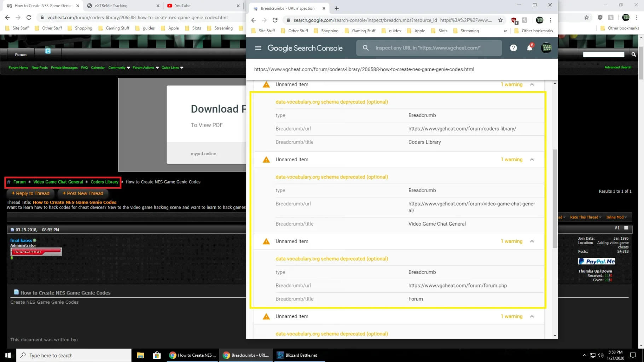Screen dimensions: 644x362
Task: Open the Quick Links dropdown
Action: 173,68
